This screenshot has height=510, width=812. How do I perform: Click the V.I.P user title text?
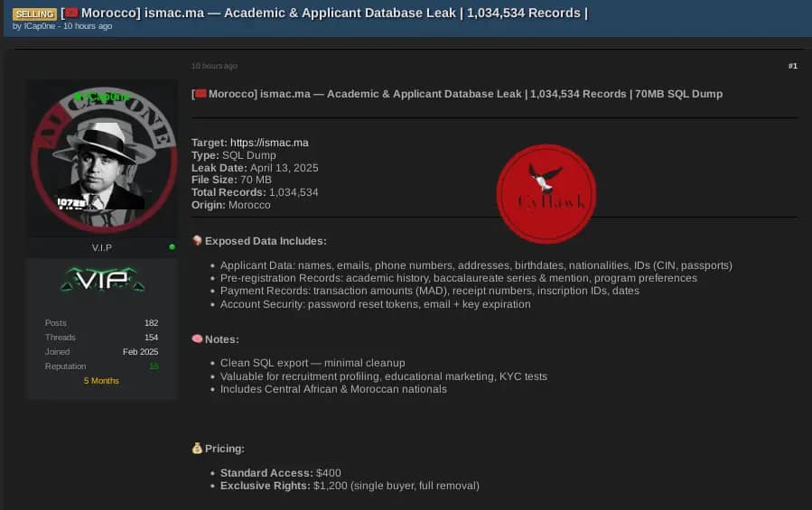click(x=102, y=248)
